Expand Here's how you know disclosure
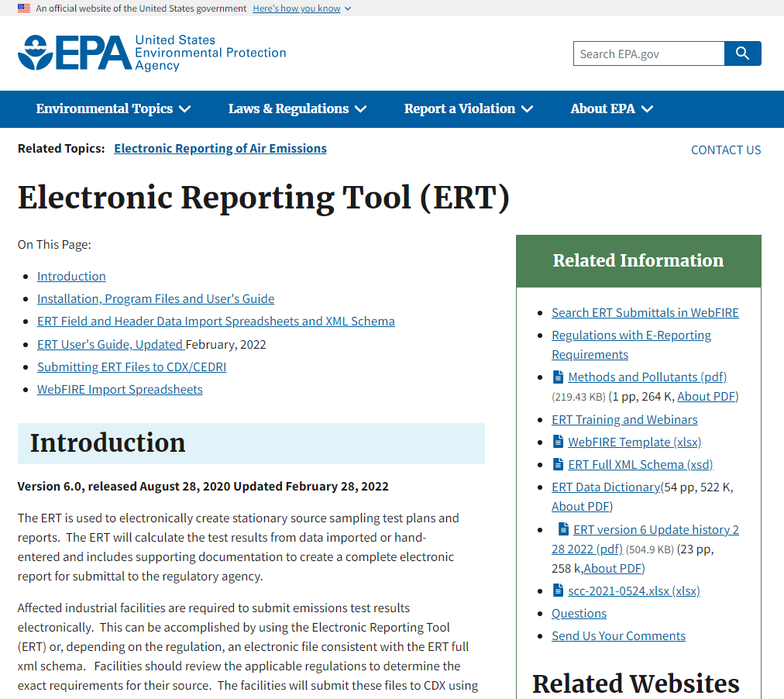The width and height of the screenshot is (784, 699). pos(302,9)
